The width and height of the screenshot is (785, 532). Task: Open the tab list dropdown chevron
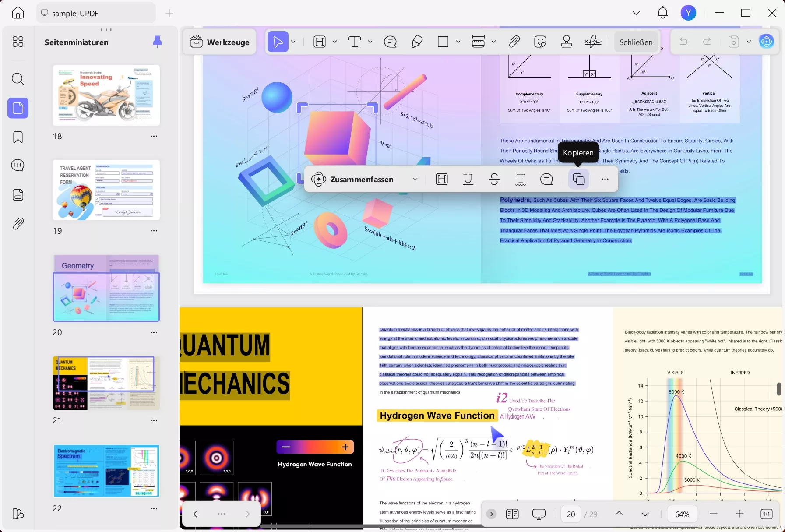636,13
